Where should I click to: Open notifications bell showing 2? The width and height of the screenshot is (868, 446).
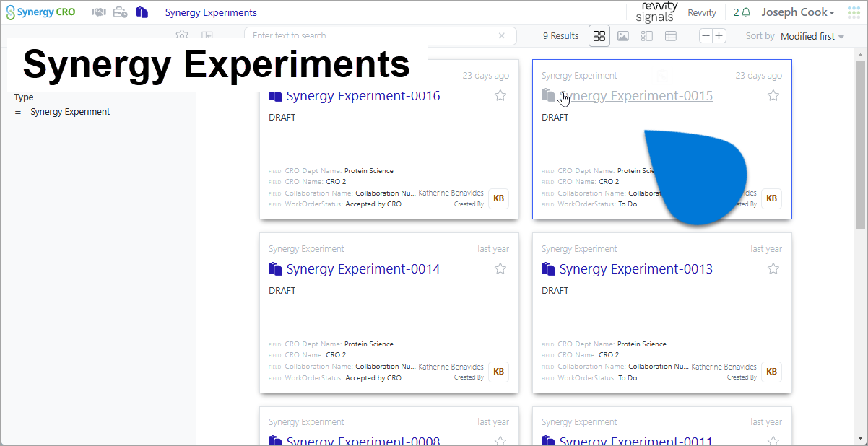click(x=742, y=13)
